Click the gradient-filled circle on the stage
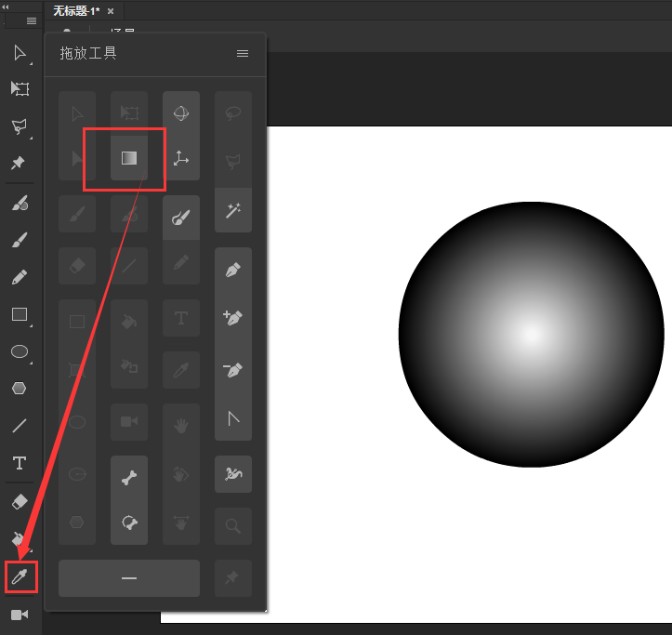This screenshot has width=672, height=635. click(531, 334)
